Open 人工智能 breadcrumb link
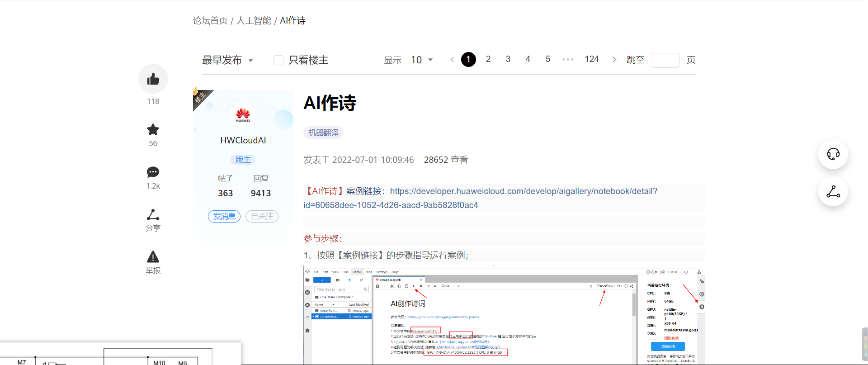 pos(254,21)
